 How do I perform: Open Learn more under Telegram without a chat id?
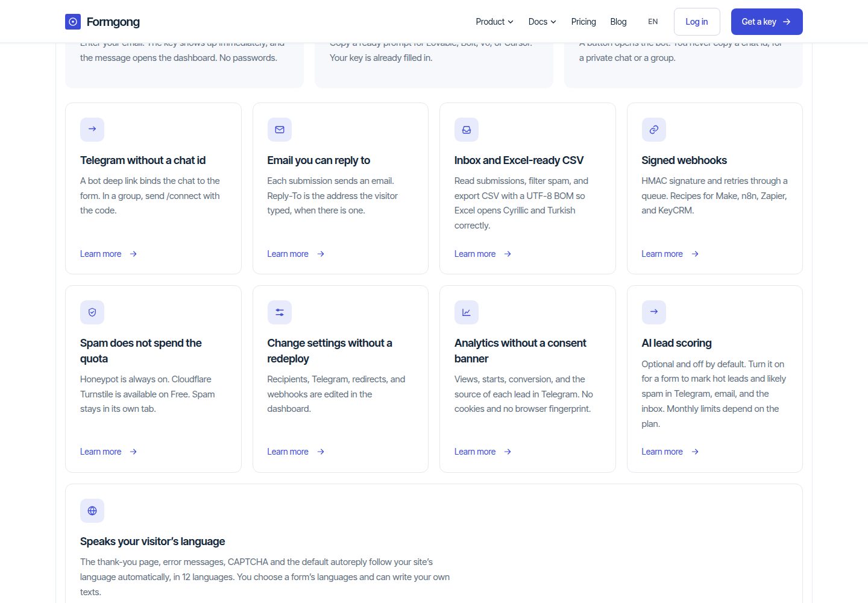click(108, 254)
